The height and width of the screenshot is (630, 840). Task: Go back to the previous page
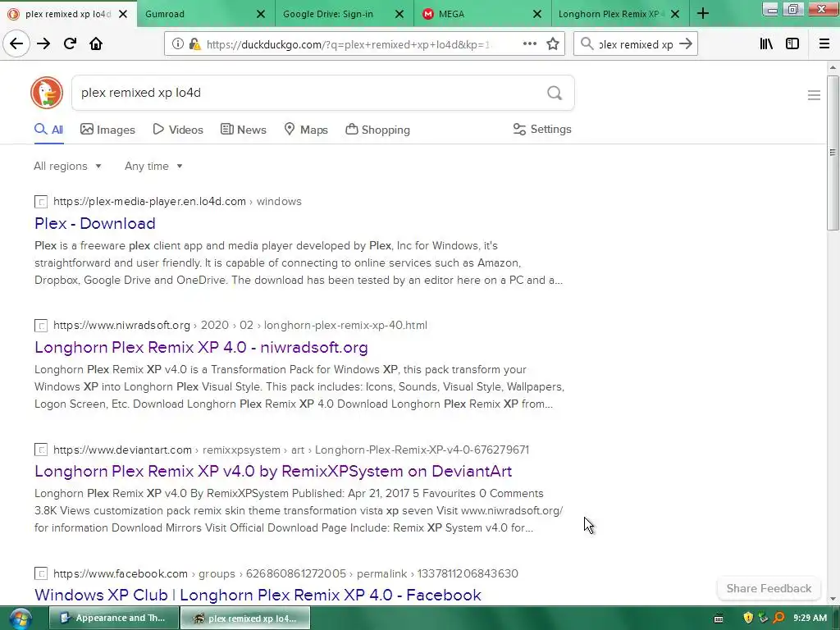(16, 43)
